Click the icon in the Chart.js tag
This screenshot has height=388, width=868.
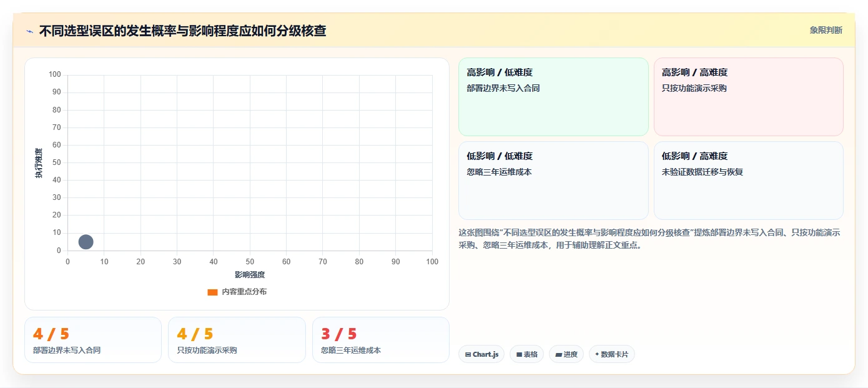click(468, 355)
